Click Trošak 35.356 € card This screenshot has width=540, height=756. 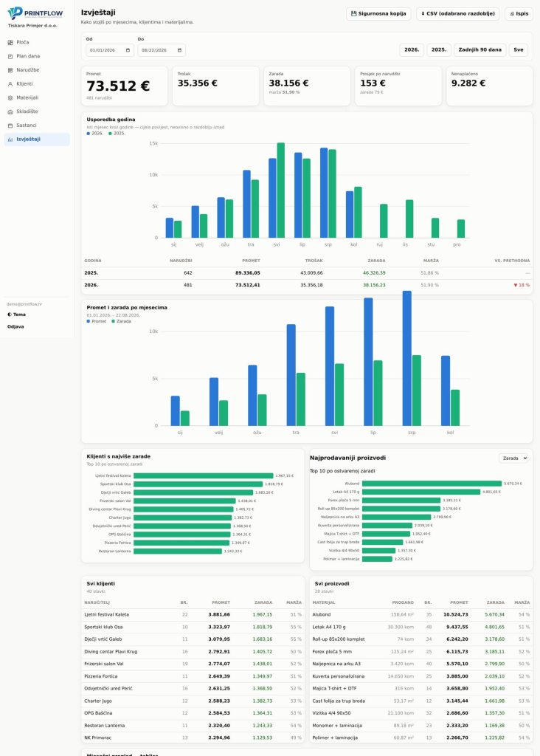pos(215,86)
